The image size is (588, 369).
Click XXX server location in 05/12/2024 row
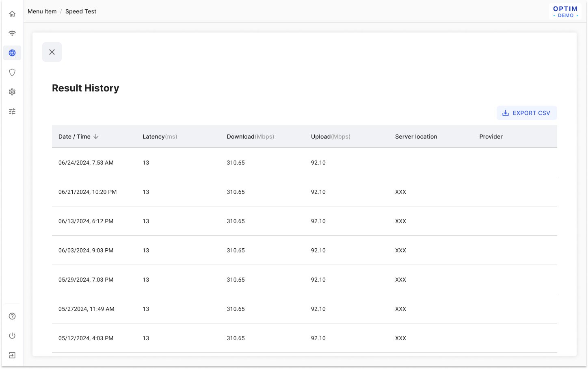point(401,338)
